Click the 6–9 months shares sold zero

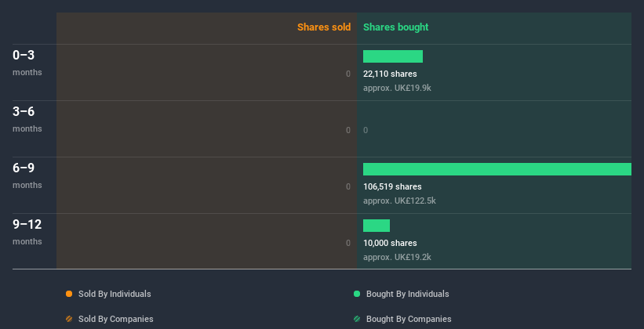coord(348,186)
